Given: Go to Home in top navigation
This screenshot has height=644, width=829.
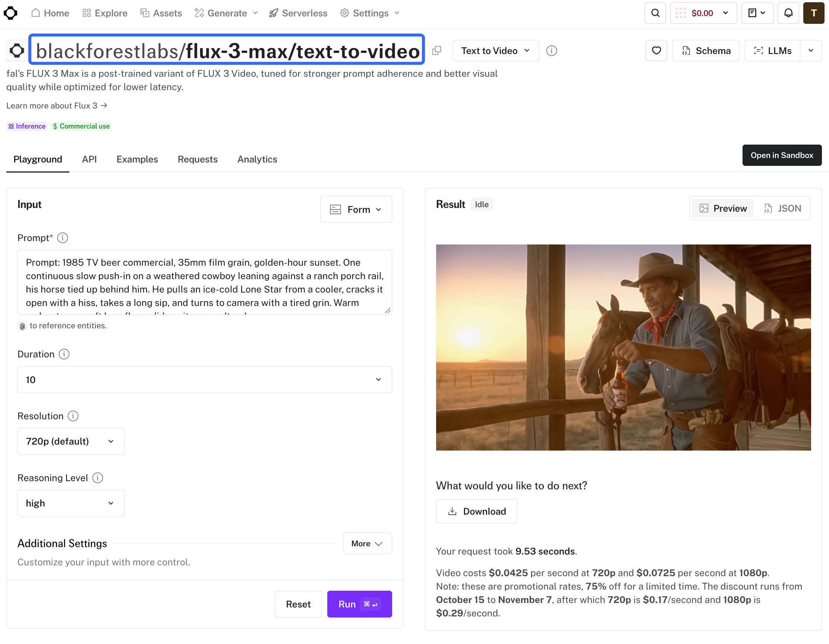Looking at the screenshot, I should 50,13.
